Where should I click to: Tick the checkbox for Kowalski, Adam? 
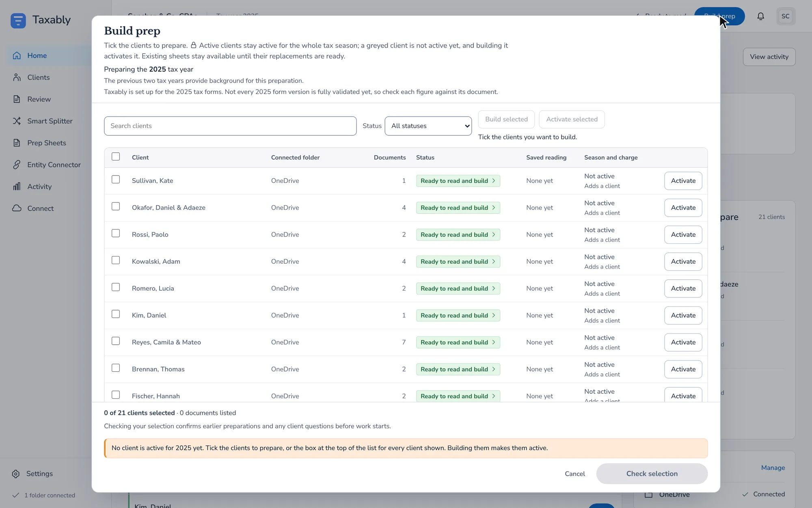point(116,260)
